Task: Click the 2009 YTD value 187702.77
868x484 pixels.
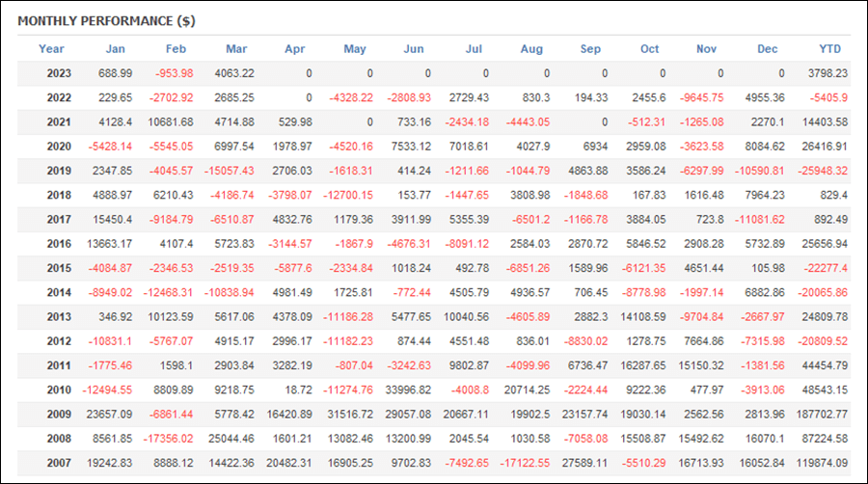Action: [x=822, y=415]
